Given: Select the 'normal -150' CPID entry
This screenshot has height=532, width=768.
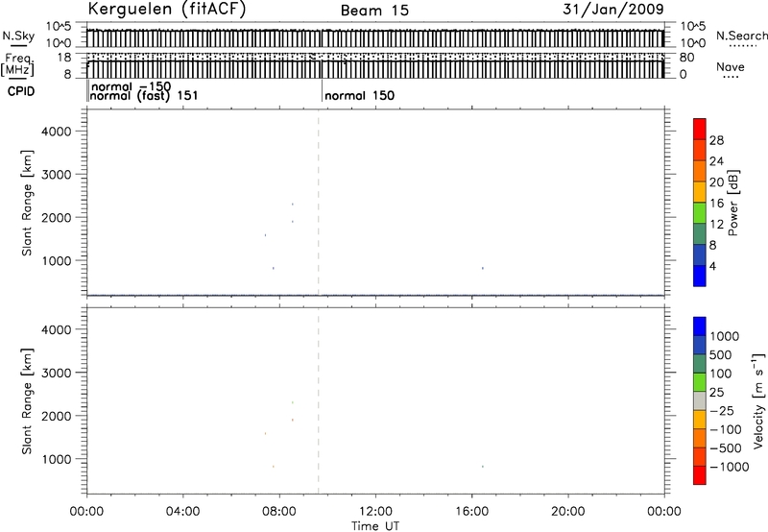Looking at the screenshot, I should click(x=131, y=86).
